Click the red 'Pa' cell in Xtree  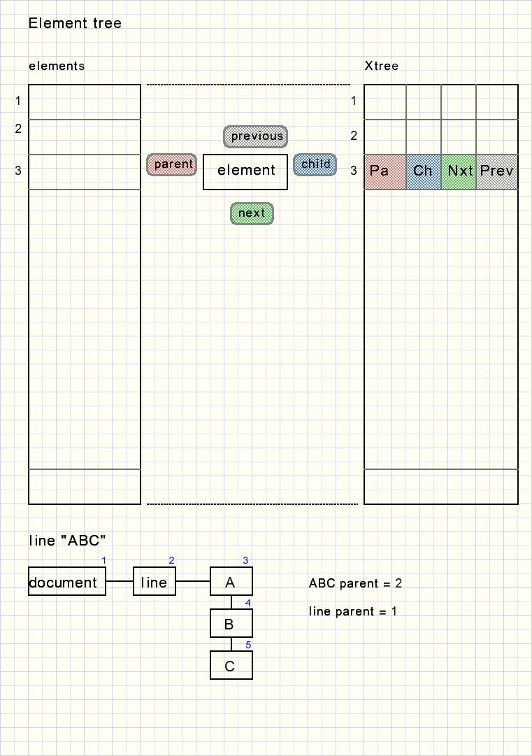[x=385, y=172]
